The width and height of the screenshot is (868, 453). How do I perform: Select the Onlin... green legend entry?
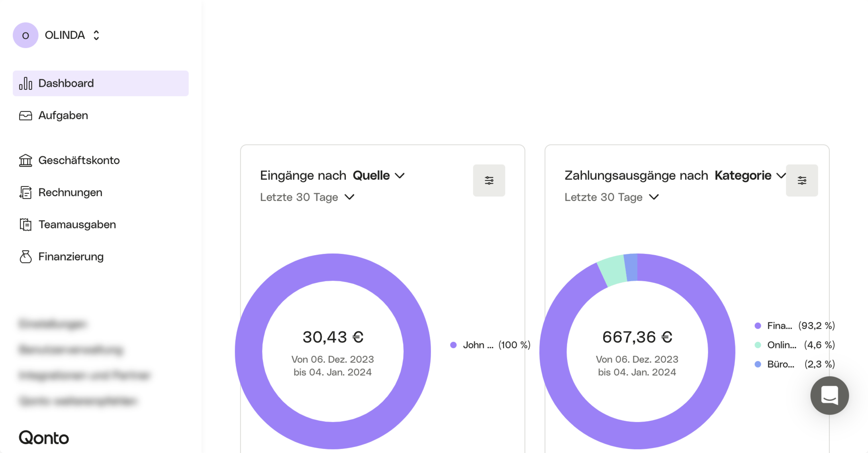tap(781, 345)
